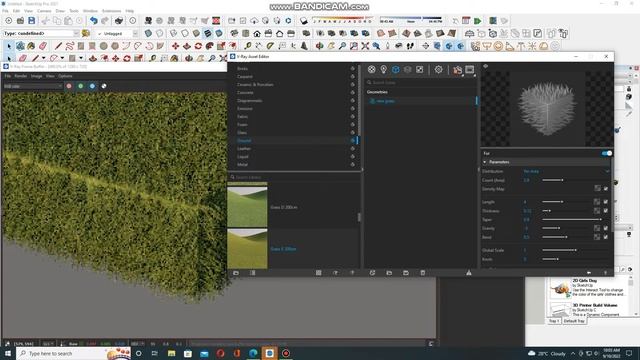Toggle red channel in Frame Buffer

69,86
